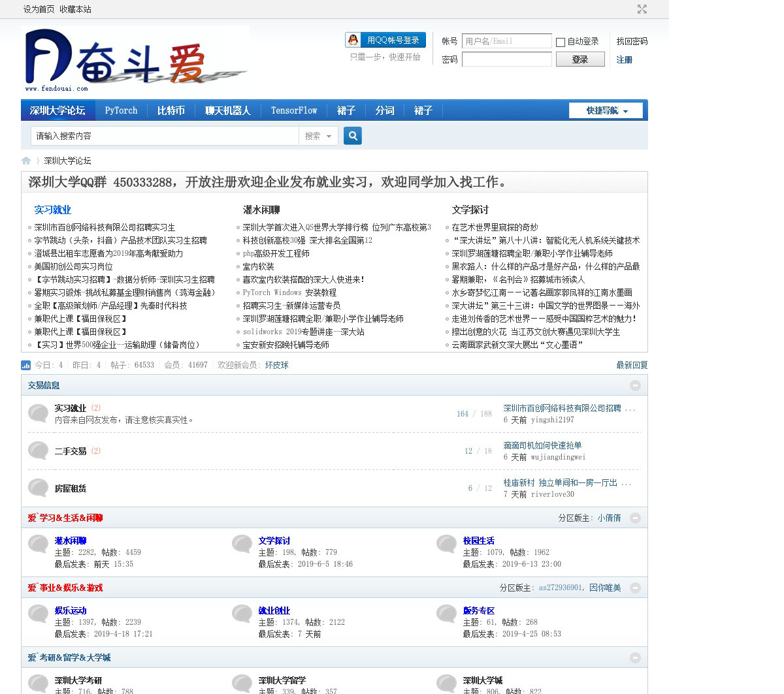Viewport: 784px width, 694px height.
Task: Collapse the 交易信息 section
Action: pyautogui.click(x=635, y=386)
